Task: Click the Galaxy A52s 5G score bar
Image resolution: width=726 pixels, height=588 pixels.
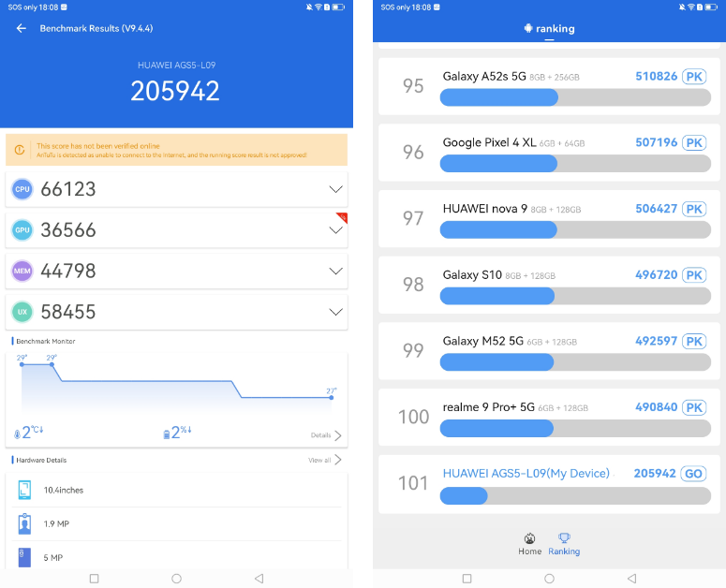Action: [575, 97]
